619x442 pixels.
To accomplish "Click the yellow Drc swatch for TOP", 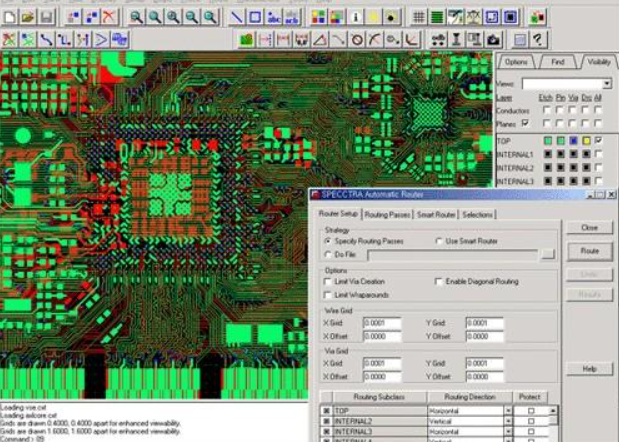I will click(x=585, y=141).
